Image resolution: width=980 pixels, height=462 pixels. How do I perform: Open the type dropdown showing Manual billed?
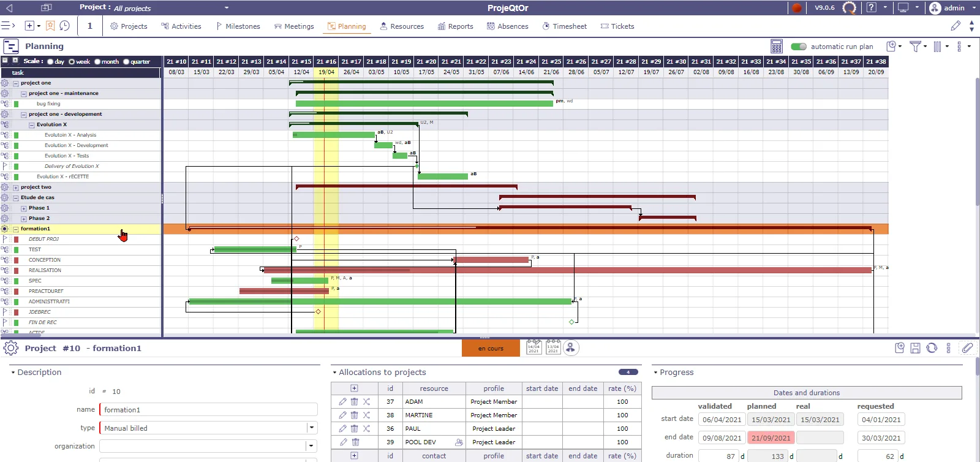click(x=312, y=428)
